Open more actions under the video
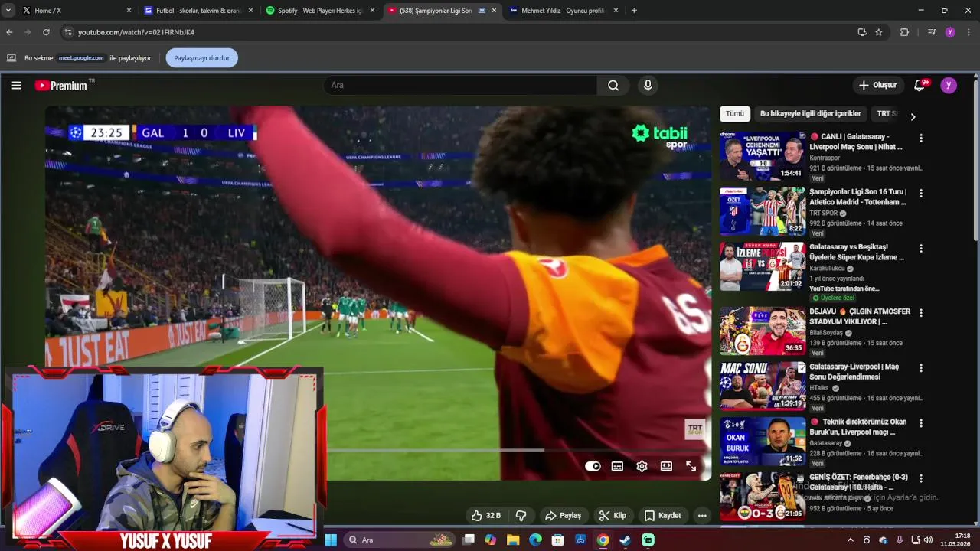980x551 pixels. (702, 516)
